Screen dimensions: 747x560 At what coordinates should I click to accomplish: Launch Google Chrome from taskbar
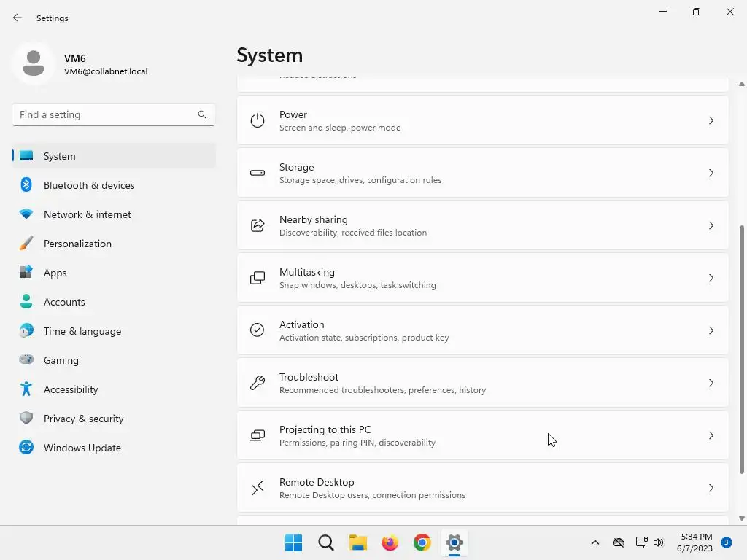(x=422, y=542)
